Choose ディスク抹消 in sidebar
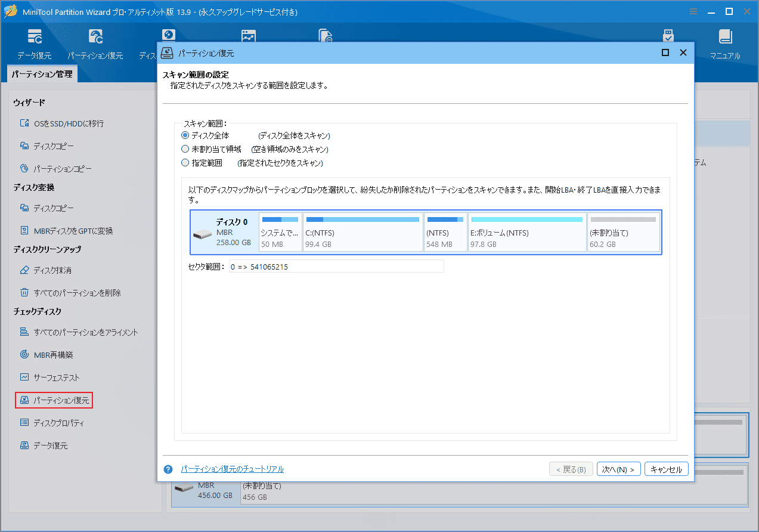Viewport: 759px width, 532px height. [x=45, y=270]
